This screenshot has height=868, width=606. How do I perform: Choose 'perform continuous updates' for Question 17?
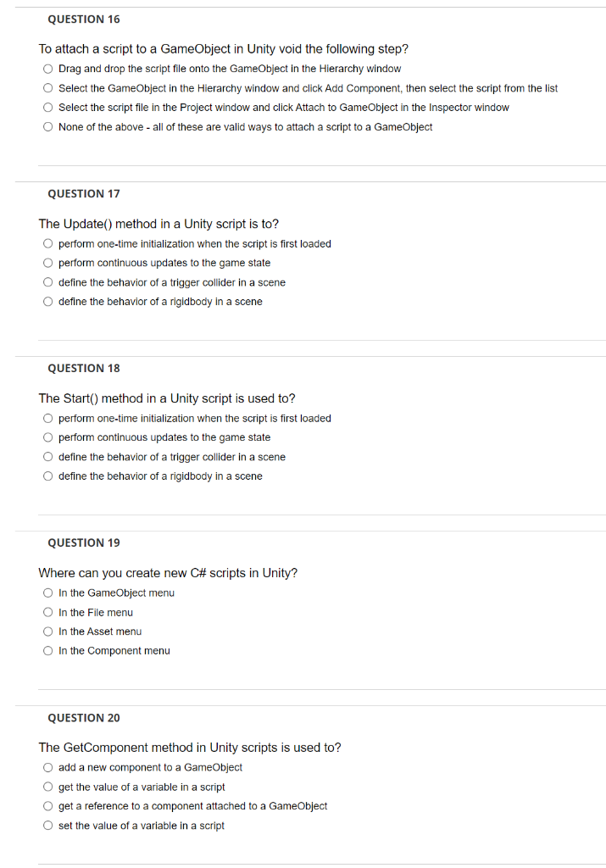point(48,263)
